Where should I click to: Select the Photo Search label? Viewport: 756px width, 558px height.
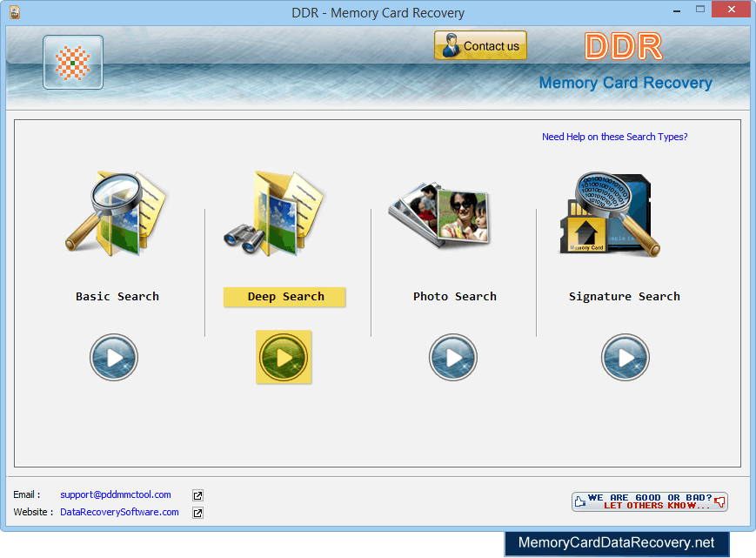tap(455, 297)
